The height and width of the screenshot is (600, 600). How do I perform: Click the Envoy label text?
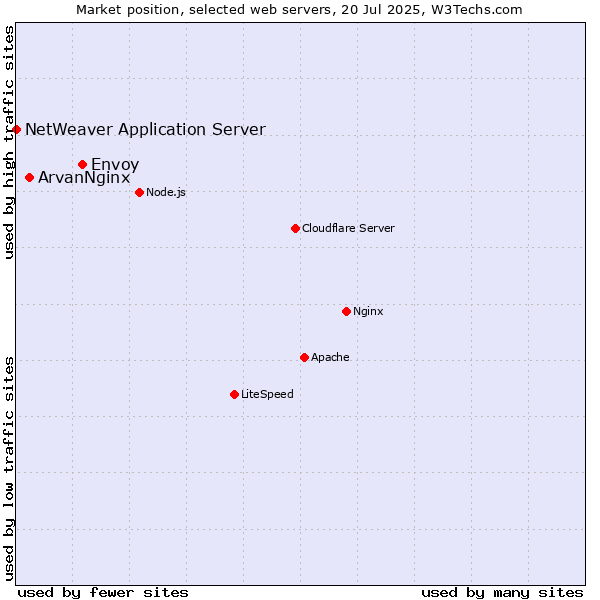115,165
